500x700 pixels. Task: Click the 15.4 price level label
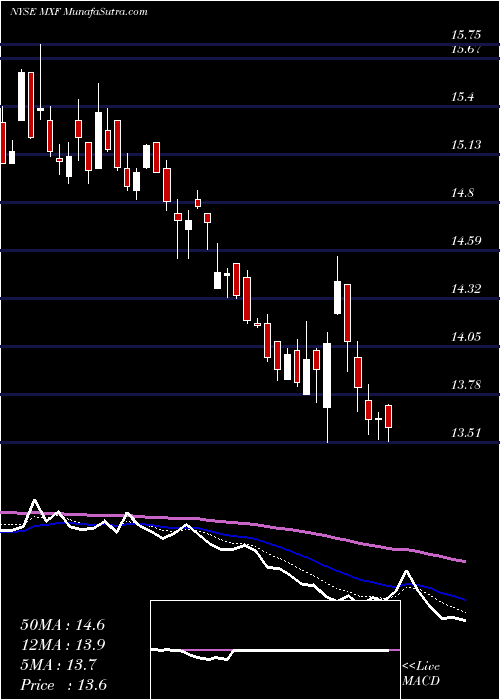(462, 96)
